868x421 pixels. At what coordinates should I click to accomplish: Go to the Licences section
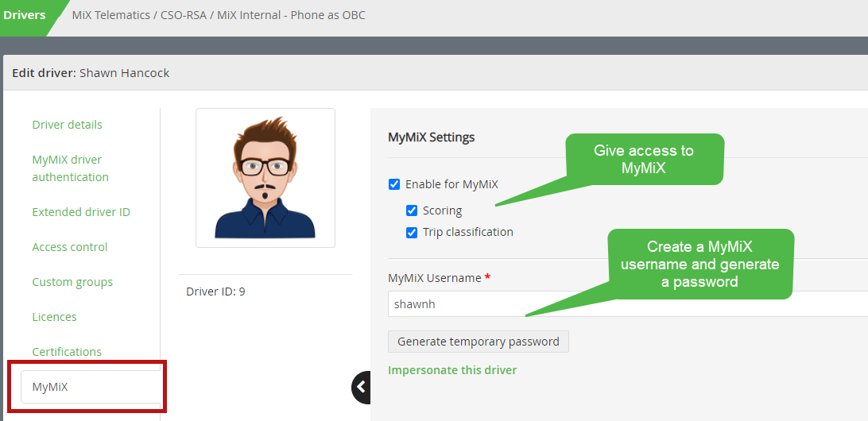tap(54, 317)
